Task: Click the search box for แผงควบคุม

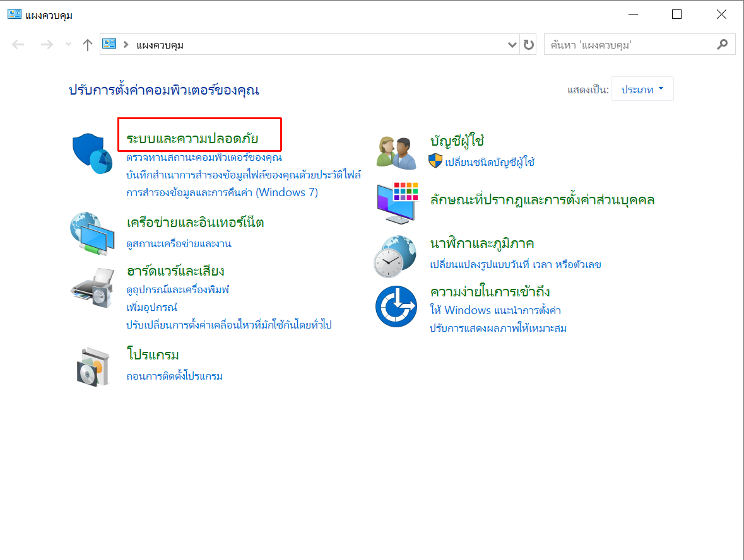Action: tap(631, 45)
